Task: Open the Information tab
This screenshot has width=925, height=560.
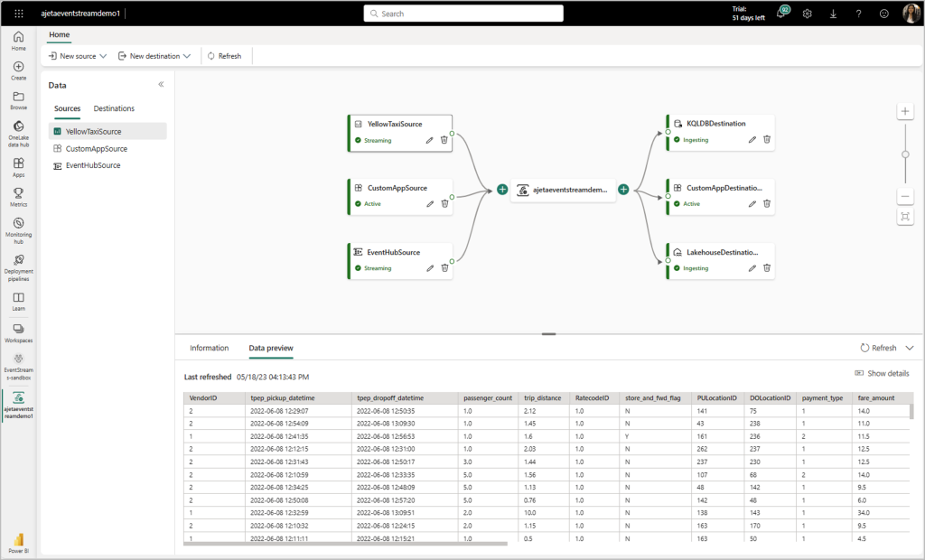Action: [x=210, y=348]
